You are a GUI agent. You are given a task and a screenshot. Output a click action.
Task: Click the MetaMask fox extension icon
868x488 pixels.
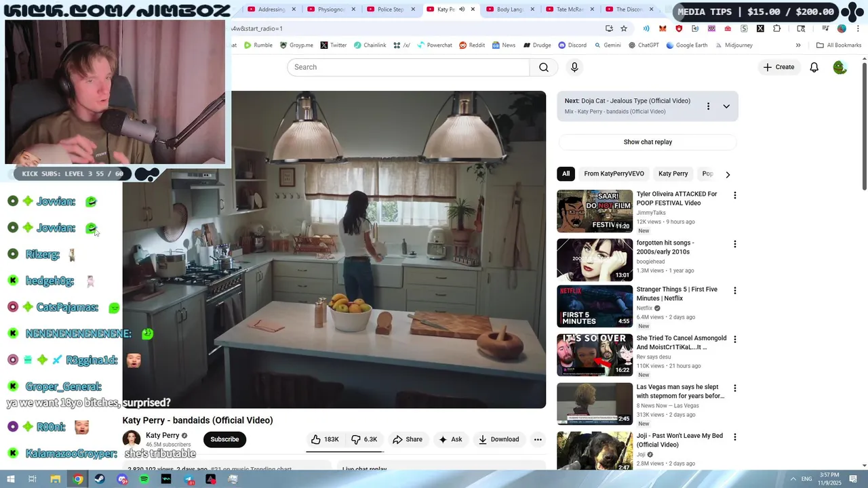coord(663,28)
